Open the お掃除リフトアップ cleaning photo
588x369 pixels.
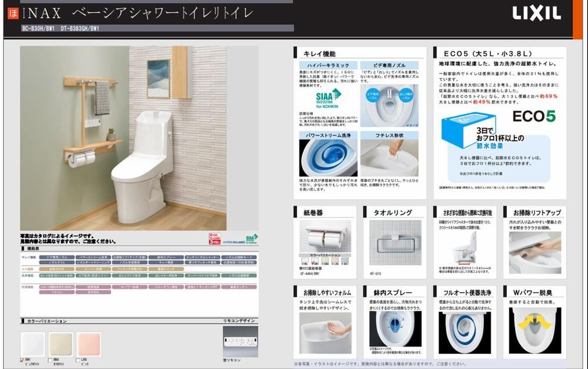click(535, 252)
